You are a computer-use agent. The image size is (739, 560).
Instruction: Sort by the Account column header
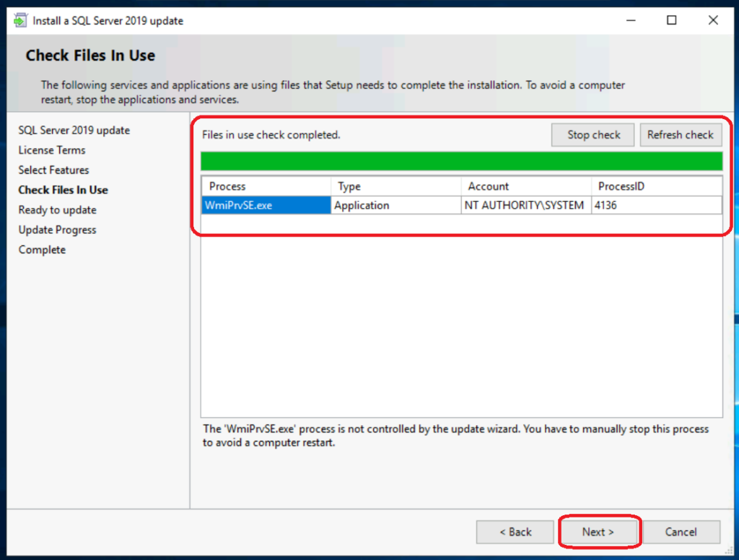[x=526, y=186]
